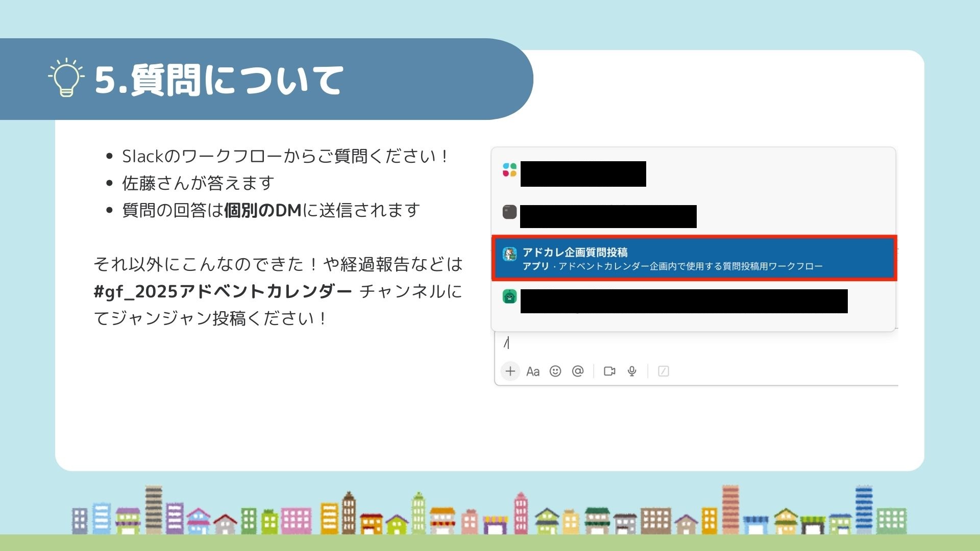Click the アドカレ企画質問投稿 app icon
Viewport: 980px width, 551px height.
(509, 254)
